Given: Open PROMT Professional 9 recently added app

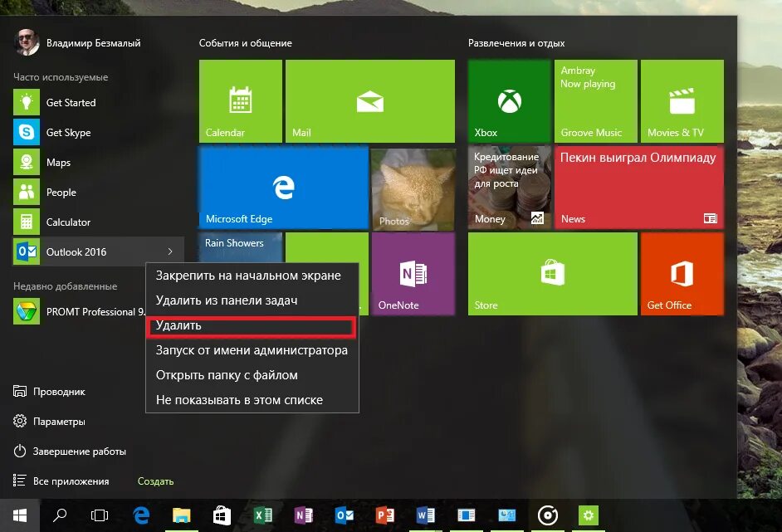Looking at the screenshot, I should click(x=79, y=311).
